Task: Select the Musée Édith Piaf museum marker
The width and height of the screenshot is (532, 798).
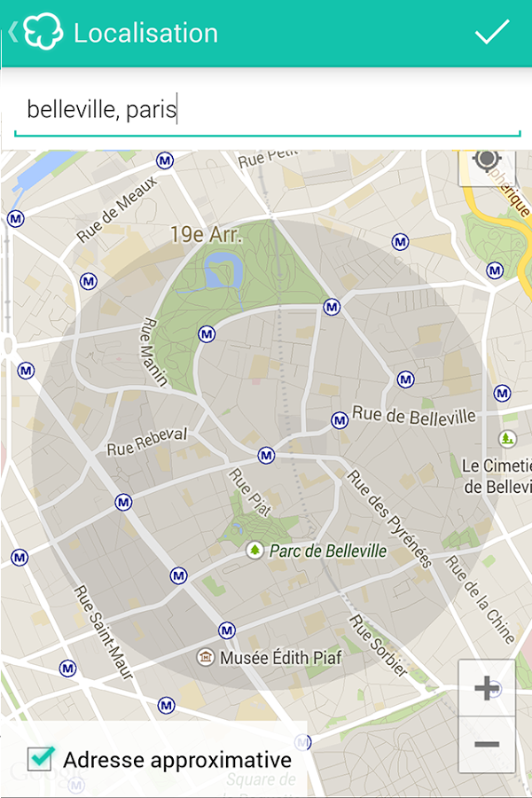Action: [x=205, y=657]
